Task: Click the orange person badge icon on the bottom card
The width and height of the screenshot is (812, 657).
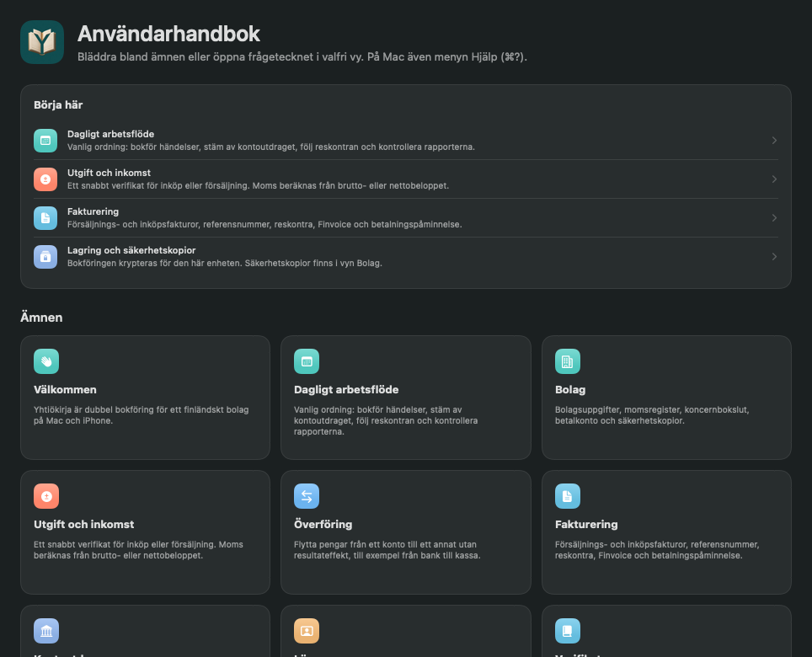Action: click(307, 631)
